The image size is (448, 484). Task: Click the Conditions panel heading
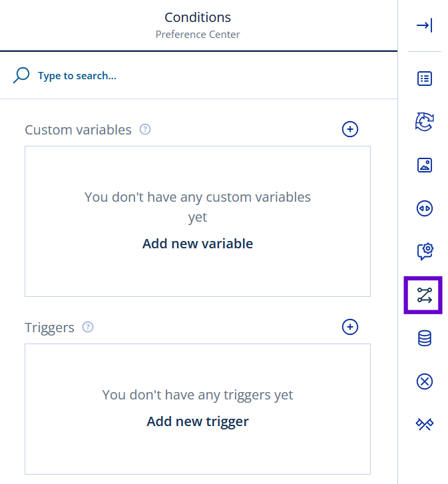pyautogui.click(x=198, y=17)
